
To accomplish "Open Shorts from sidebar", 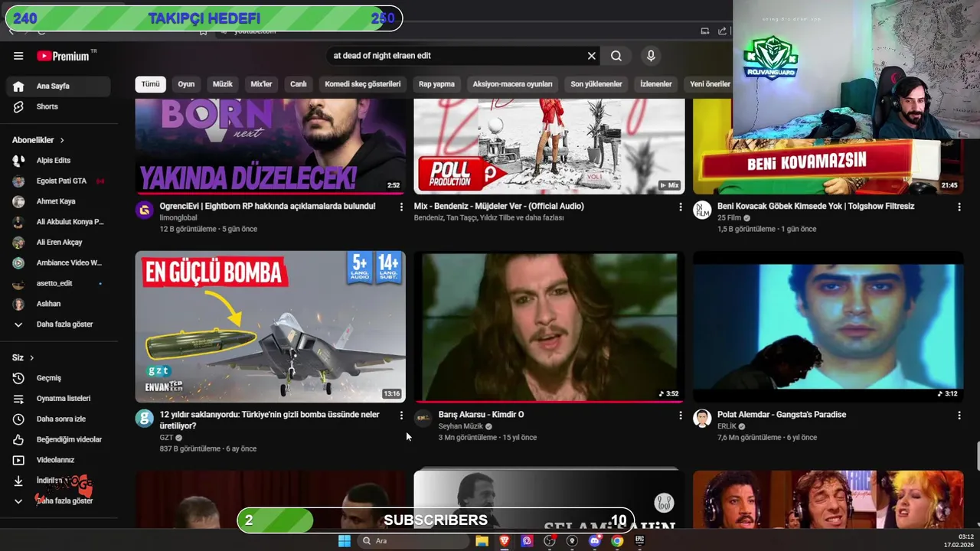I will tap(58, 106).
